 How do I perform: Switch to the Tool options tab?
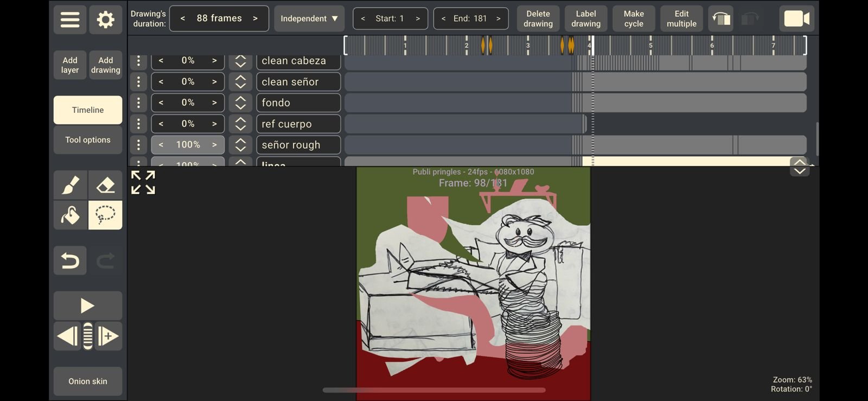coord(87,140)
